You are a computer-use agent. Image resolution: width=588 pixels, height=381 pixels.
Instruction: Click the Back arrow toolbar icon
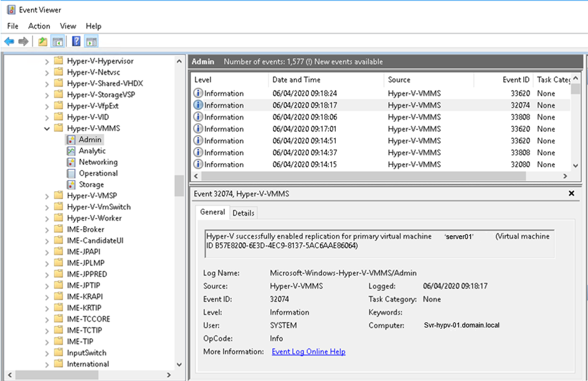9,42
